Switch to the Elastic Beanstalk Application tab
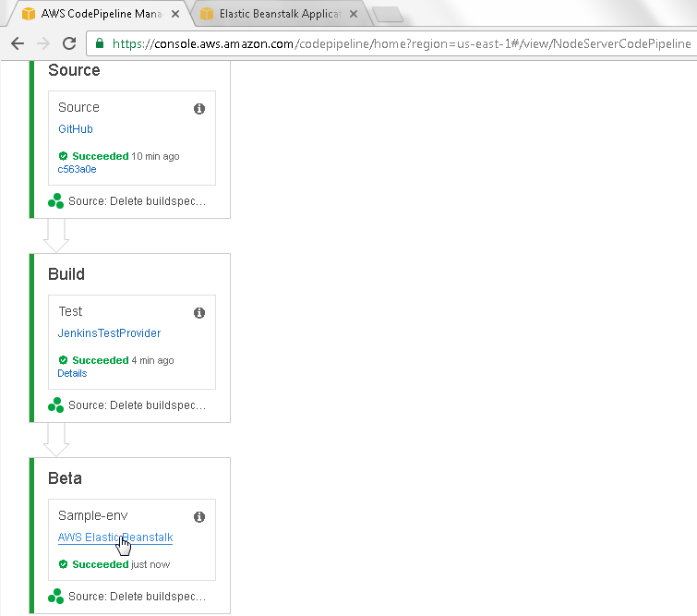697x616 pixels. tap(280, 14)
